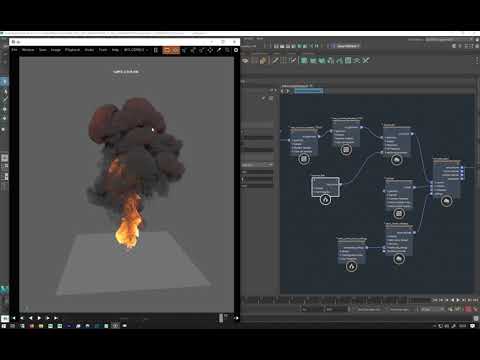Image resolution: width=480 pixels, height=360 pixels.
Task: Click the pause icon in the viewer toolbar
Action: click(156, 50)
